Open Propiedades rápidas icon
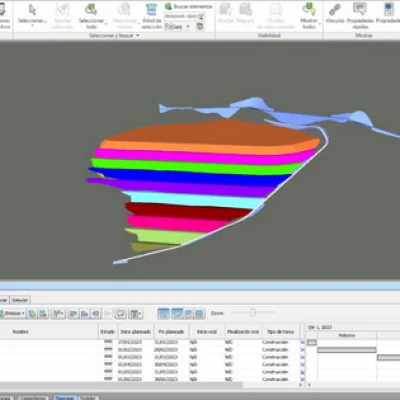The image size is (400, 400). point(360,9)
